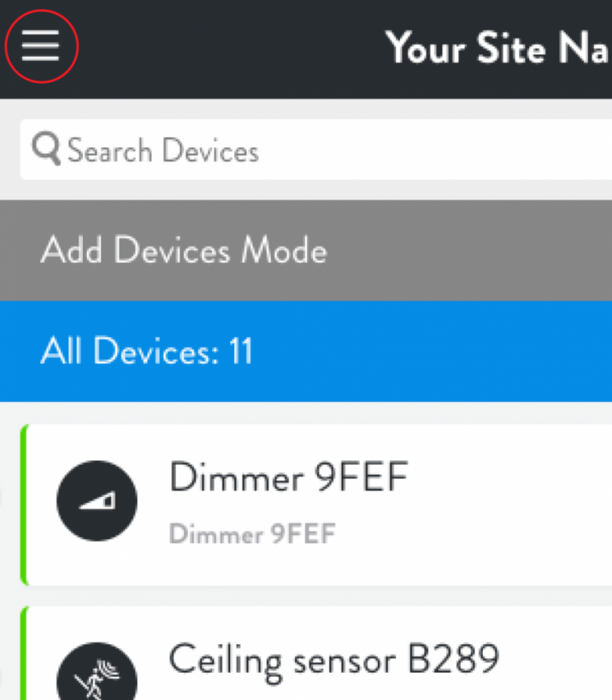
Task: Open the hamburger menu
Action: tap(41, 47)
